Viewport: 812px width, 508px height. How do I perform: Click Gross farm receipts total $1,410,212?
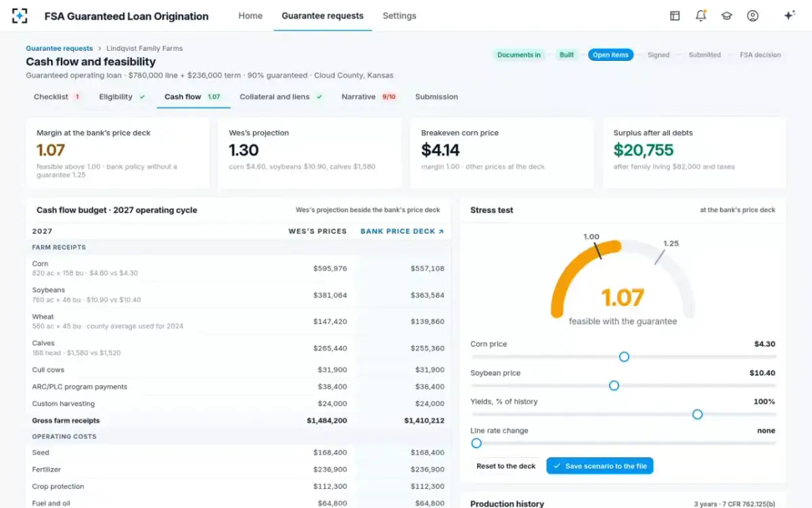pos(424,421)
